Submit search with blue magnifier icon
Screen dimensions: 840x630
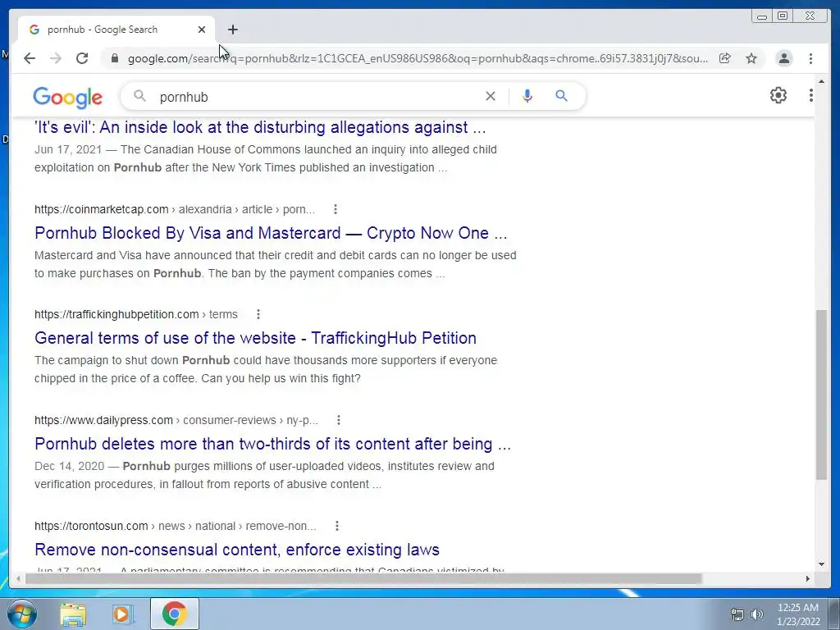[x=561, y=97]
